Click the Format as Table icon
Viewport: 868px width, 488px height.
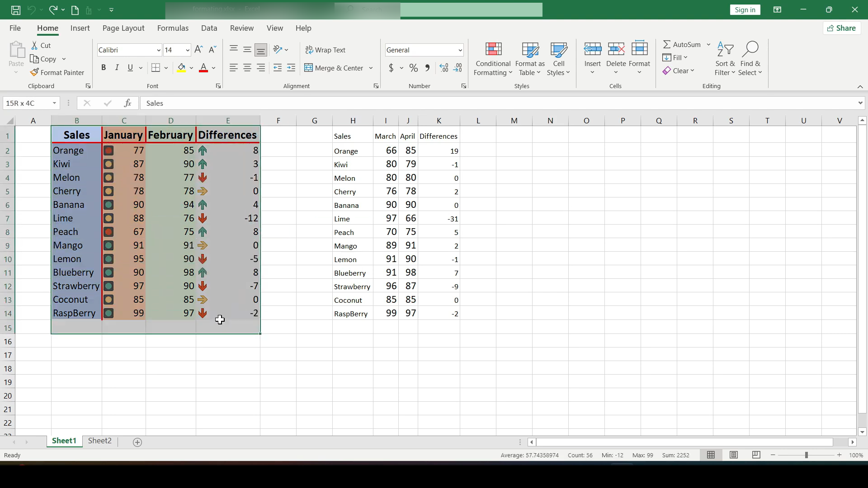coord(530,50)
